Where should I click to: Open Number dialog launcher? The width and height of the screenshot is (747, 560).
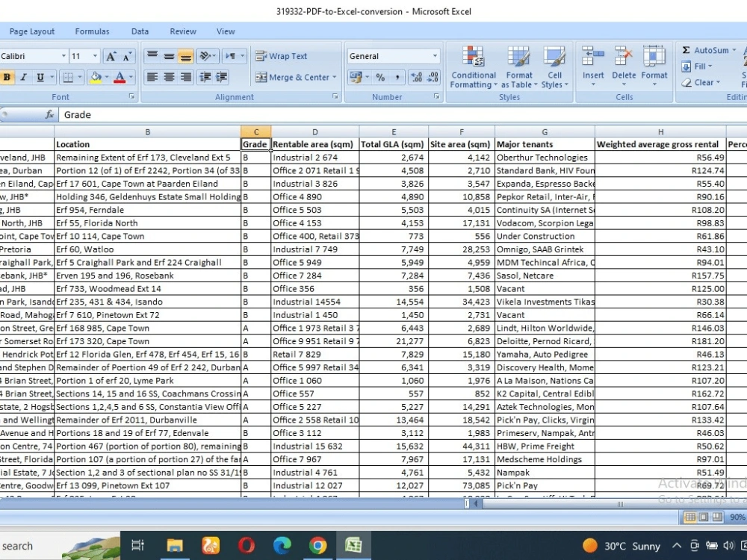(x=436, y=96)
